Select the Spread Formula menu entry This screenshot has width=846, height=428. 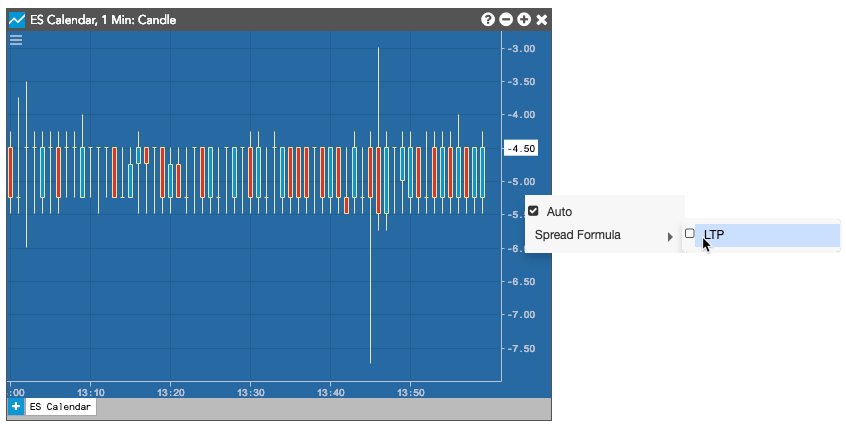pos(603,235)
